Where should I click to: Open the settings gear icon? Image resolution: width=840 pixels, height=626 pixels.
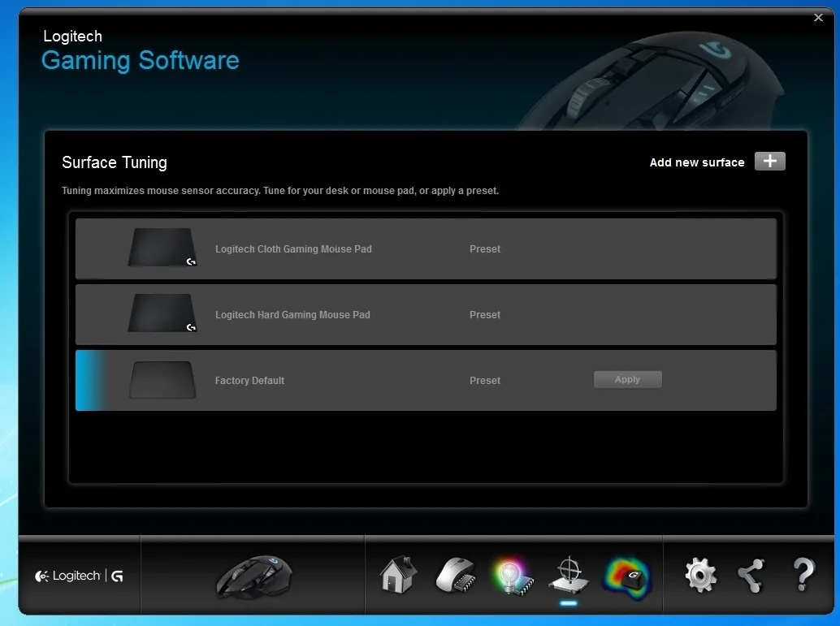tap(701, 575)
